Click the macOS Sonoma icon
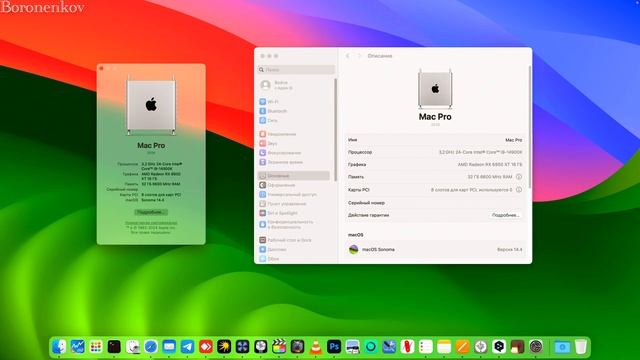This screenshot has height=360, width=640. pos(353,249)
